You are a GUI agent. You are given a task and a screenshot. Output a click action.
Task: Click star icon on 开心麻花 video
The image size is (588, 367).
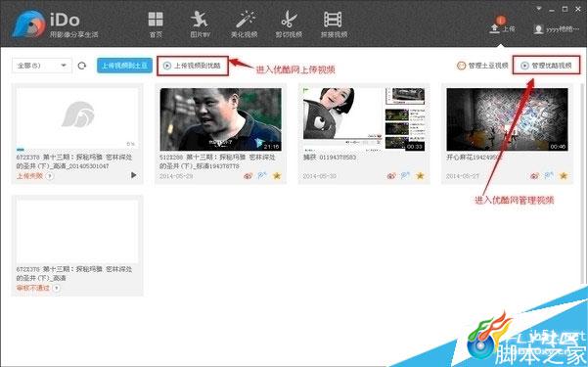(564, 175)
